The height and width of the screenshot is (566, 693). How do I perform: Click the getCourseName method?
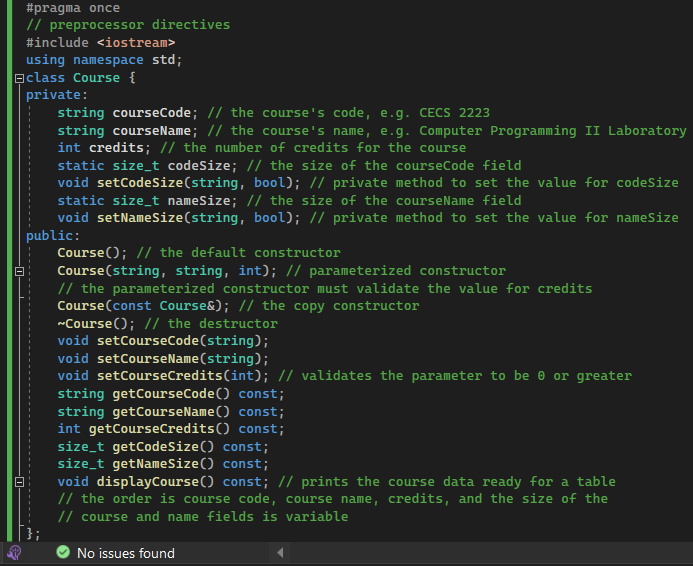click(164, 412)
